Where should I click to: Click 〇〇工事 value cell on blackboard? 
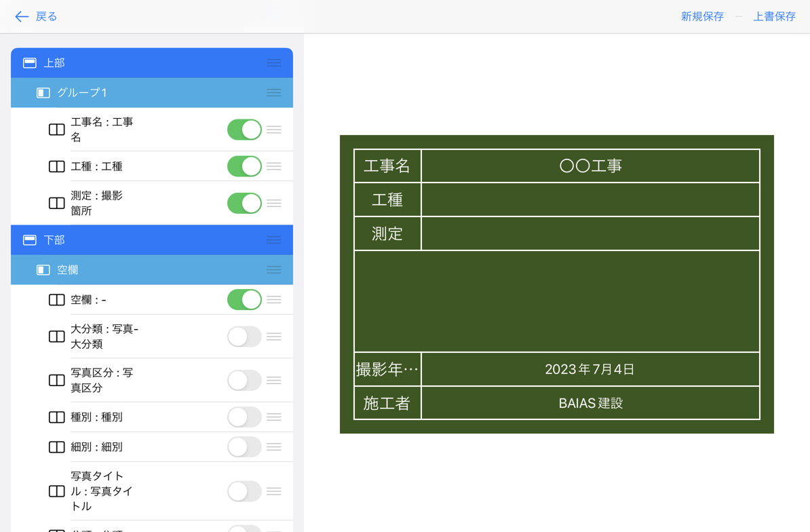pos(590,166)
